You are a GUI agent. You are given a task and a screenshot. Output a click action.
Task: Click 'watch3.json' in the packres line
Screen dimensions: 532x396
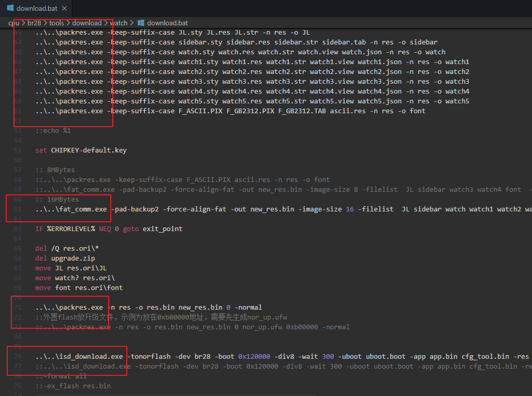click(x=380, y=82)
